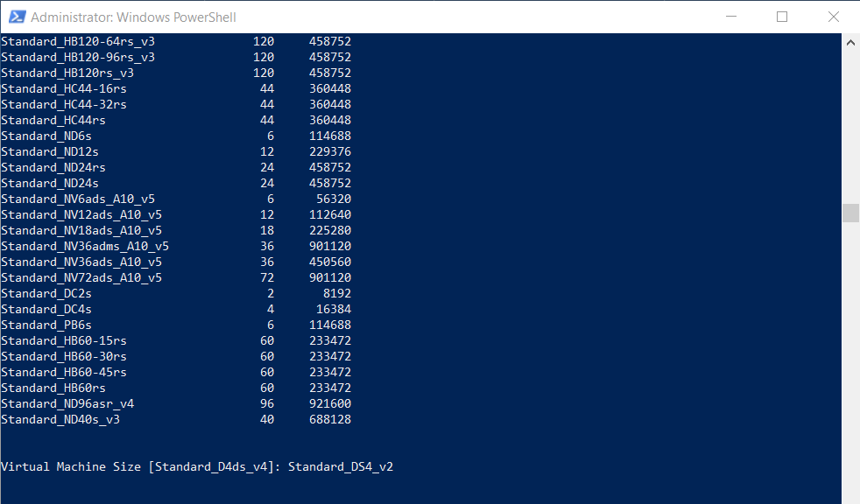Click memory value 8192
This screenshot has height=504, width=860.
coord(337,294)
